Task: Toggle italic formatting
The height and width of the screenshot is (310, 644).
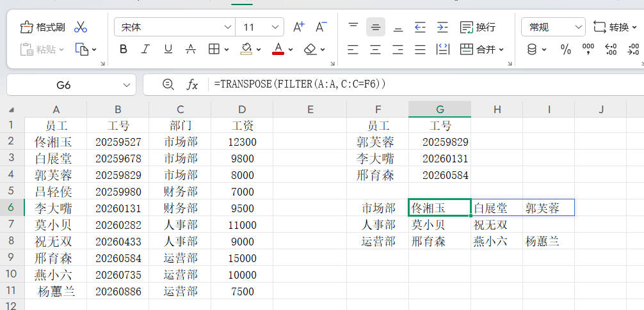Action: (145, 49)
